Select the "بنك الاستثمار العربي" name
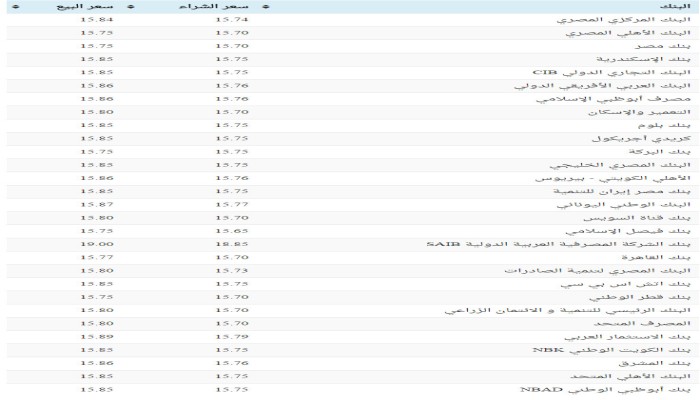Image resolution: width=700 pixels, height=400 pixels. tap(627, 337)
